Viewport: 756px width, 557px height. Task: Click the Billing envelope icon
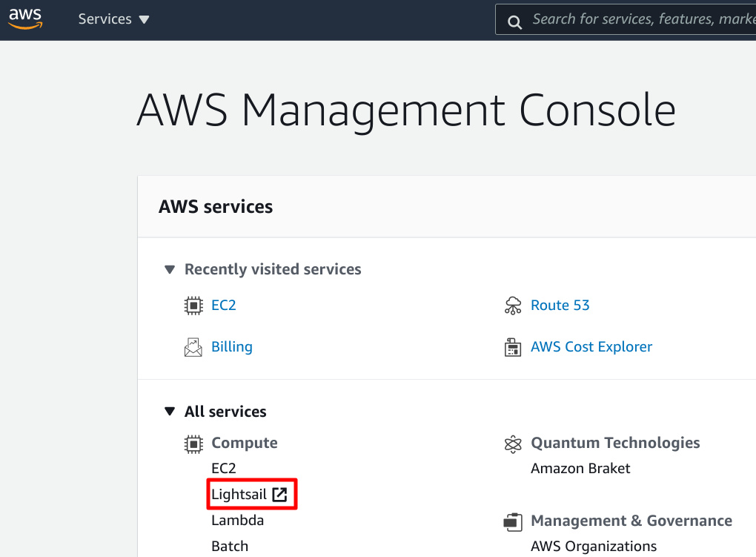(x=193, y=347)
